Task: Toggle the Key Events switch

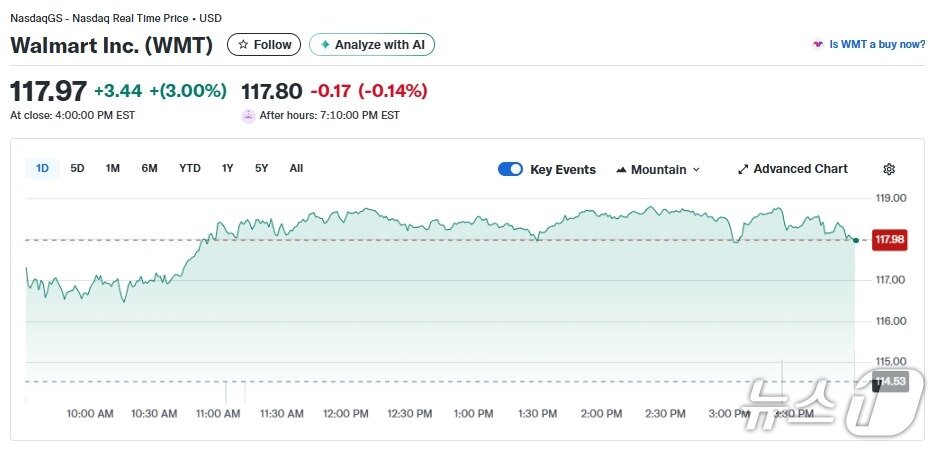Action: [510, 170]
